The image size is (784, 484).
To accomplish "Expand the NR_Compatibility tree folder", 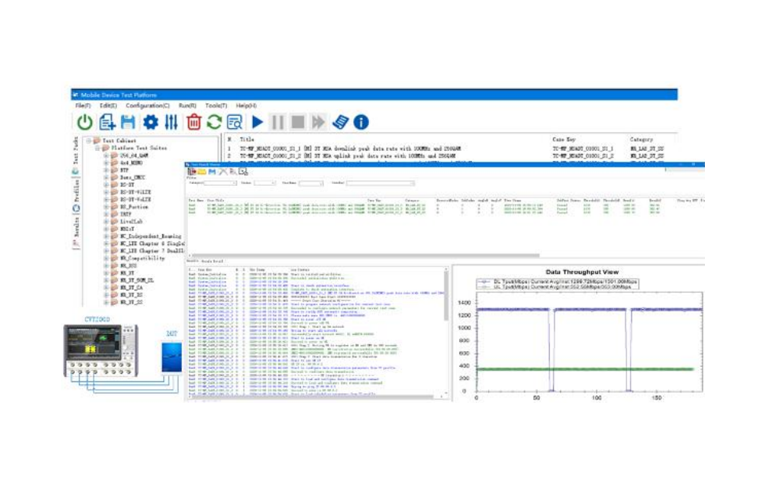I will click(105, 256).
